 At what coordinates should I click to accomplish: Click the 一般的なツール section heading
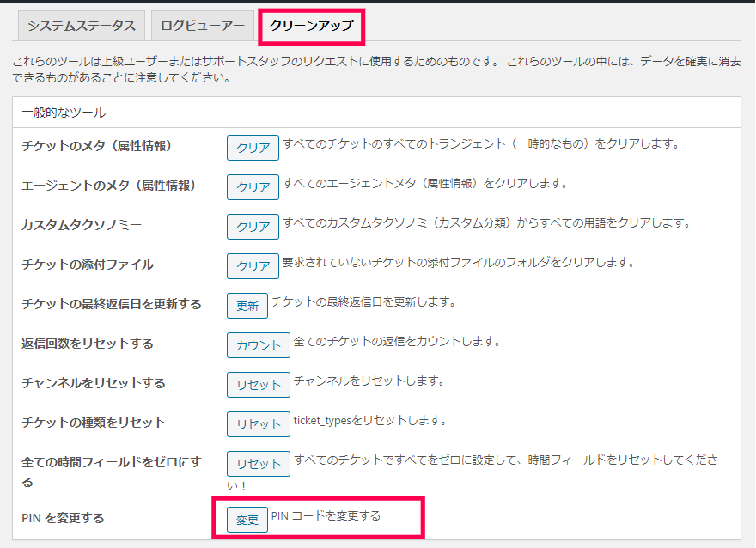coord(64,113)
